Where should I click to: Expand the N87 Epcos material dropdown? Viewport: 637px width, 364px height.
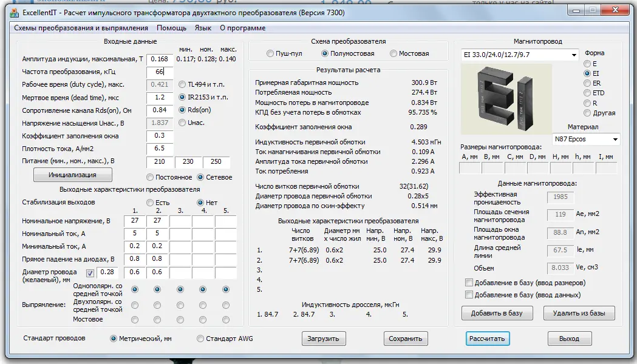pos(615,140)
